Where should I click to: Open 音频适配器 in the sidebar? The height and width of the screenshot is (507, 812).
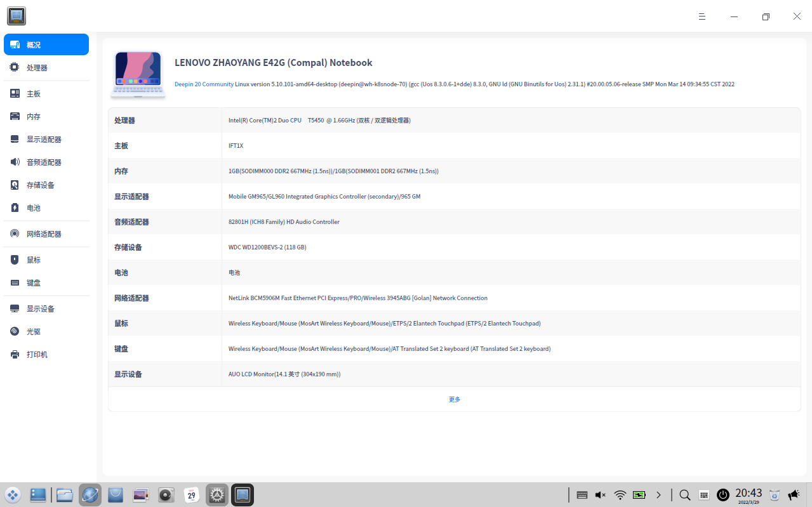point(46,162)
